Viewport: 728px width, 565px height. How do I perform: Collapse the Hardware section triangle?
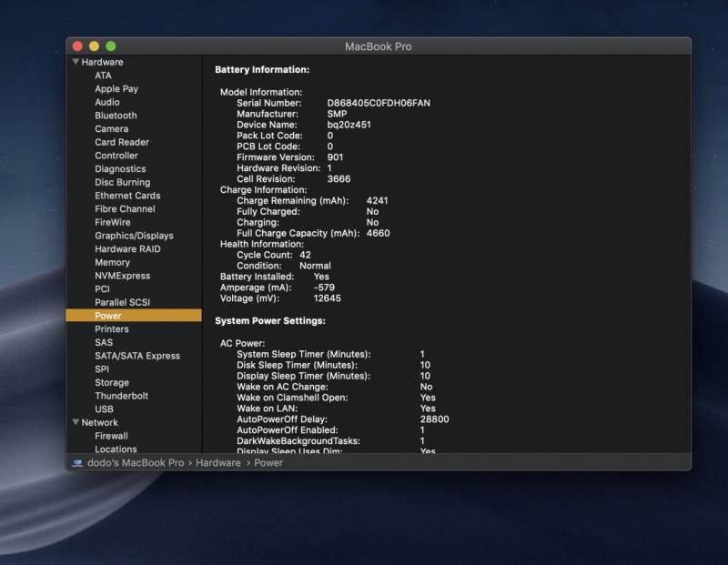pos(76,62)
